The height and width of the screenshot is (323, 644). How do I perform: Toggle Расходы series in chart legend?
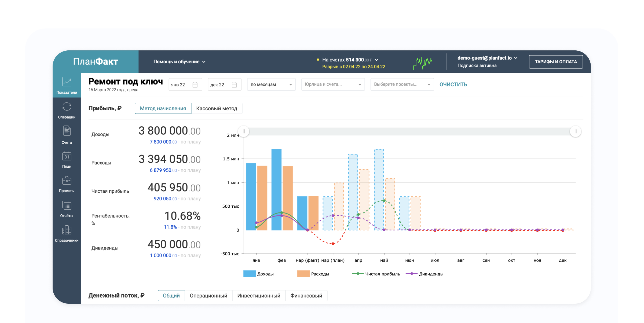click(313, 274)
